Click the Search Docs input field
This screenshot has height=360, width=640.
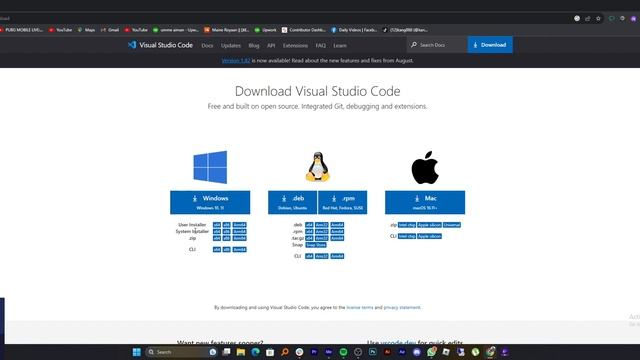point(437,45)
